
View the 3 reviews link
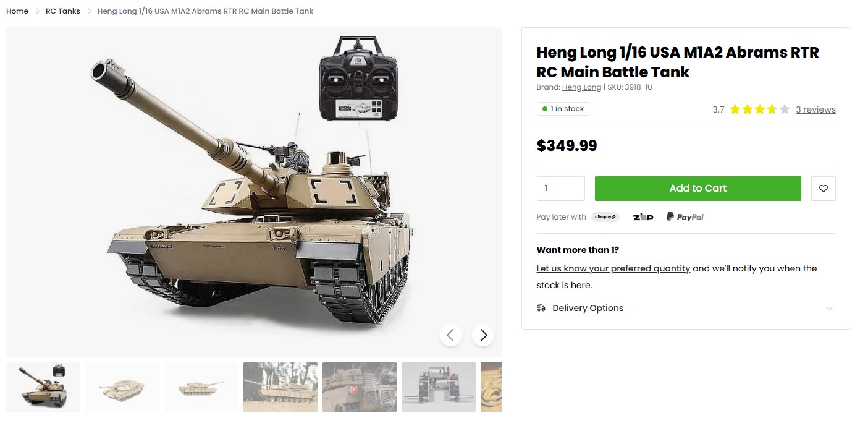tap(815, 109)
